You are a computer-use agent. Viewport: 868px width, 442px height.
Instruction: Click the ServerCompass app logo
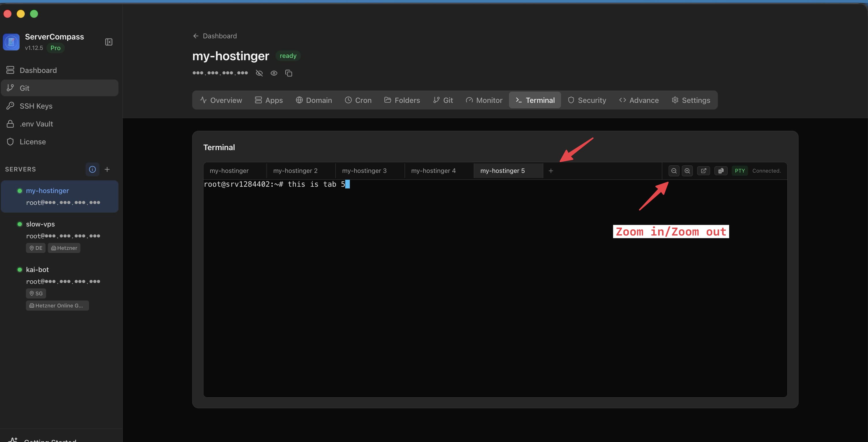tap(11, 42)
